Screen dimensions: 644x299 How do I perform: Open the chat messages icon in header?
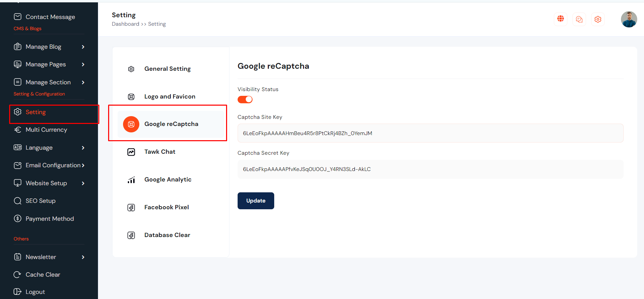(x=579, y=19)
